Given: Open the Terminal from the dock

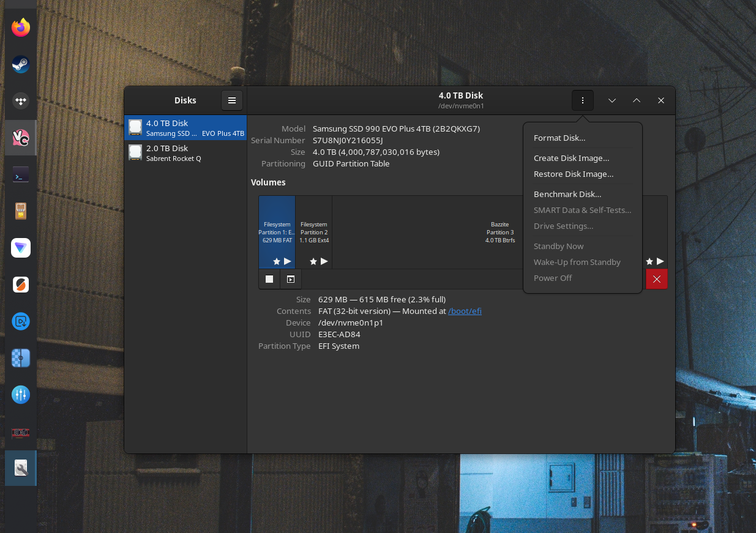Looking at the screenshot, I should point(21,175).
